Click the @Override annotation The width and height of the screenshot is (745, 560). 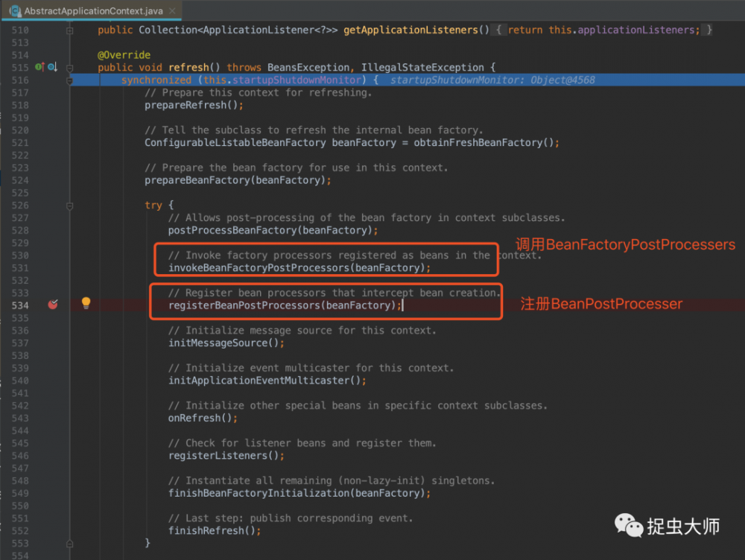124,54
